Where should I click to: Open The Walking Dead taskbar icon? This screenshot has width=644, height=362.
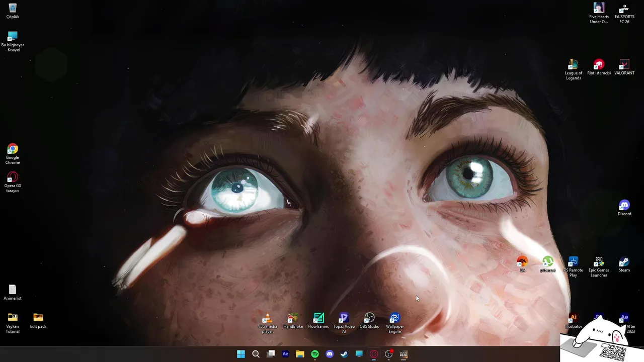(x=404, y=354)
